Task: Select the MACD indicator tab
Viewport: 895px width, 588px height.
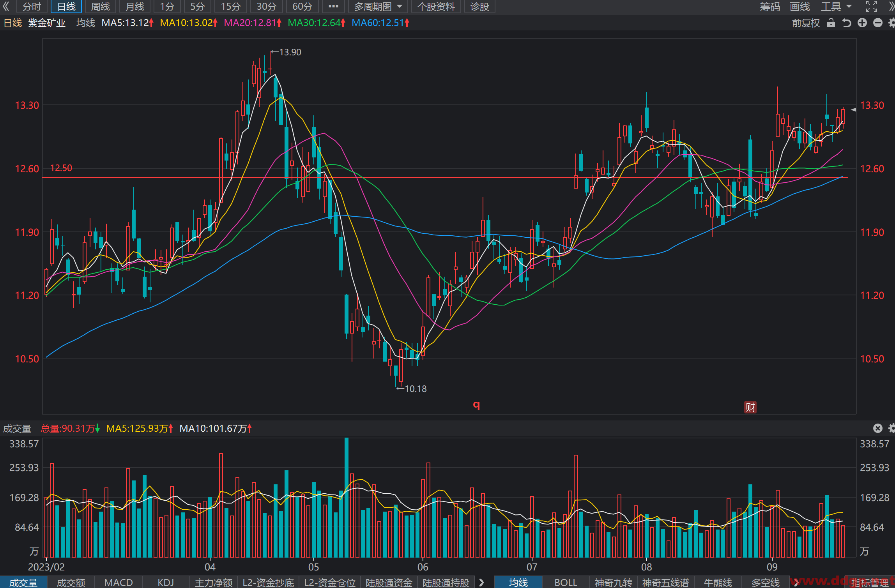Action: pos(119,582)
